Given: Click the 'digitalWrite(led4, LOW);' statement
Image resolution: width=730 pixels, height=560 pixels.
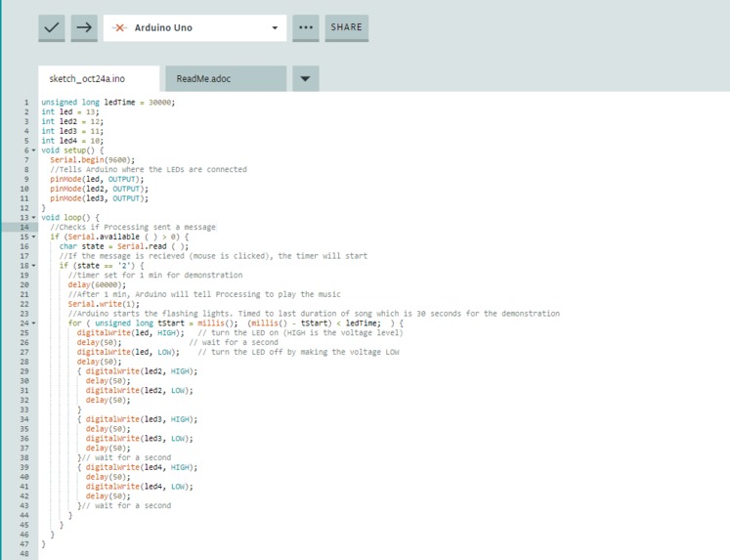Looking at the screenshot, I should tap(140, 487).
